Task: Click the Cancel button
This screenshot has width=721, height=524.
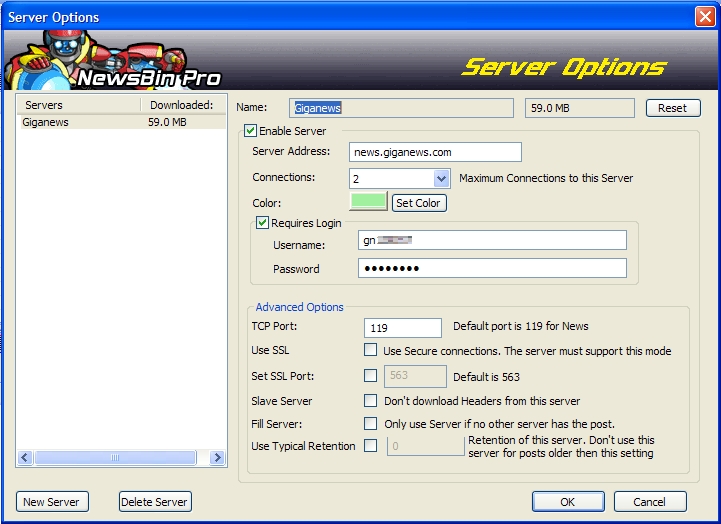Action: pos(650,501)
